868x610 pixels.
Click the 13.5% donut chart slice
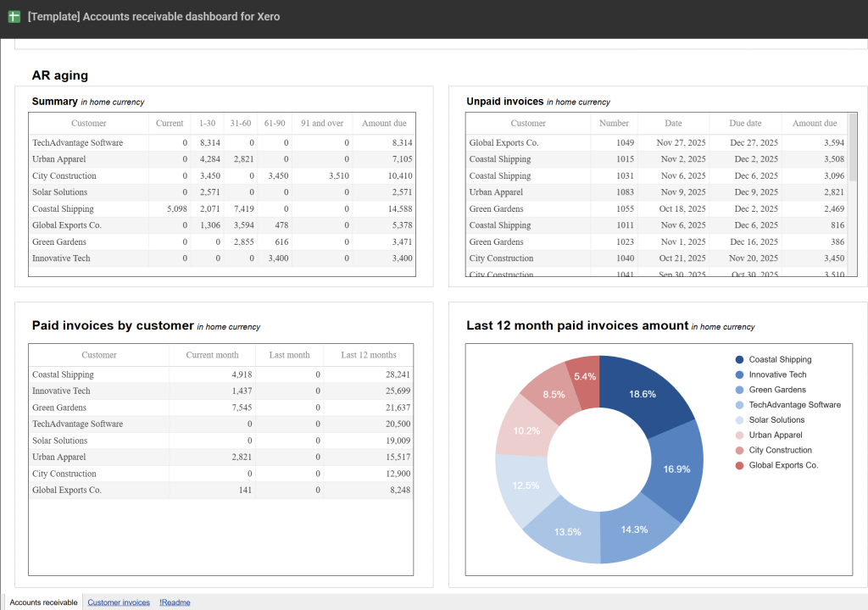pyautogui.click(x=567, y=532)
